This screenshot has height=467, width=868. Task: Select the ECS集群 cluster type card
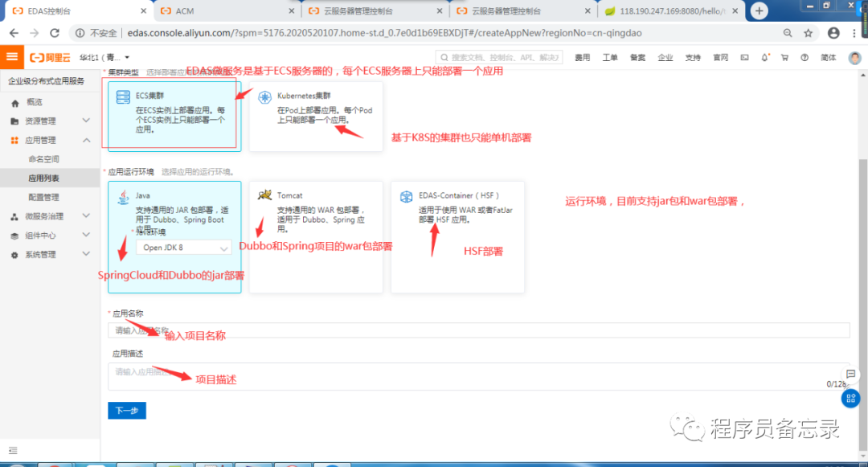coord(174,117)
